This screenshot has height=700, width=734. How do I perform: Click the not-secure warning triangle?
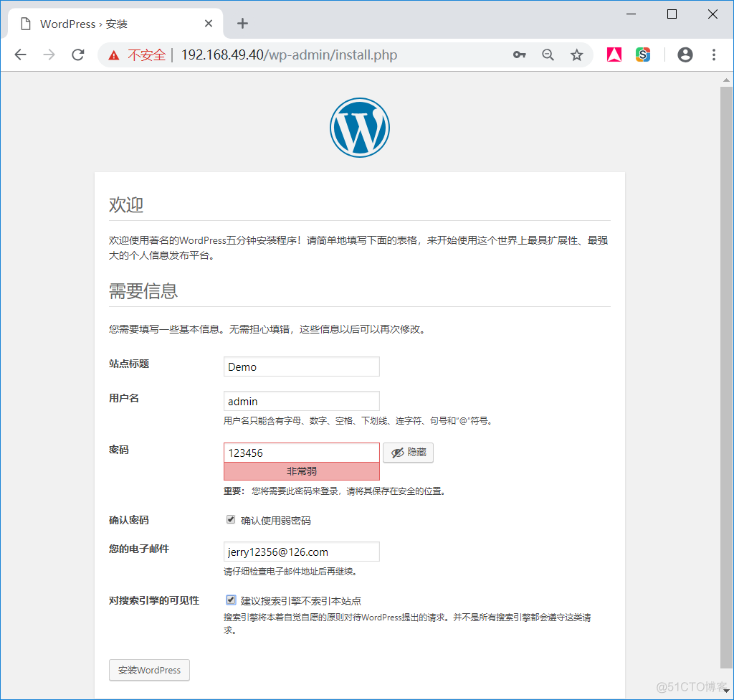click(114, 55)
